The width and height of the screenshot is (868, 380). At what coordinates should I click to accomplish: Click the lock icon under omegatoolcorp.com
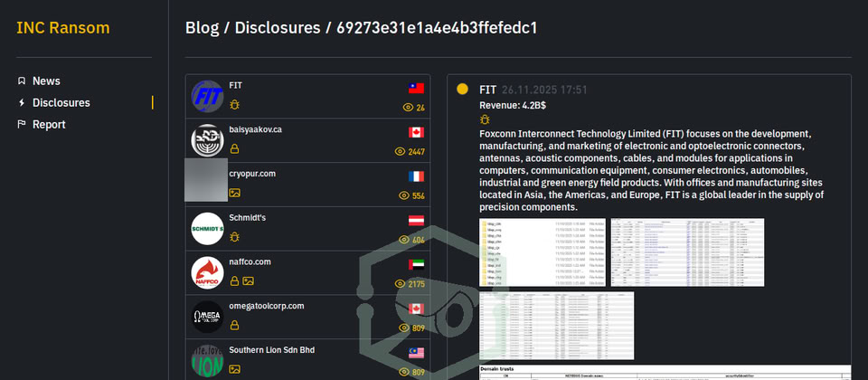click(234, 325)
